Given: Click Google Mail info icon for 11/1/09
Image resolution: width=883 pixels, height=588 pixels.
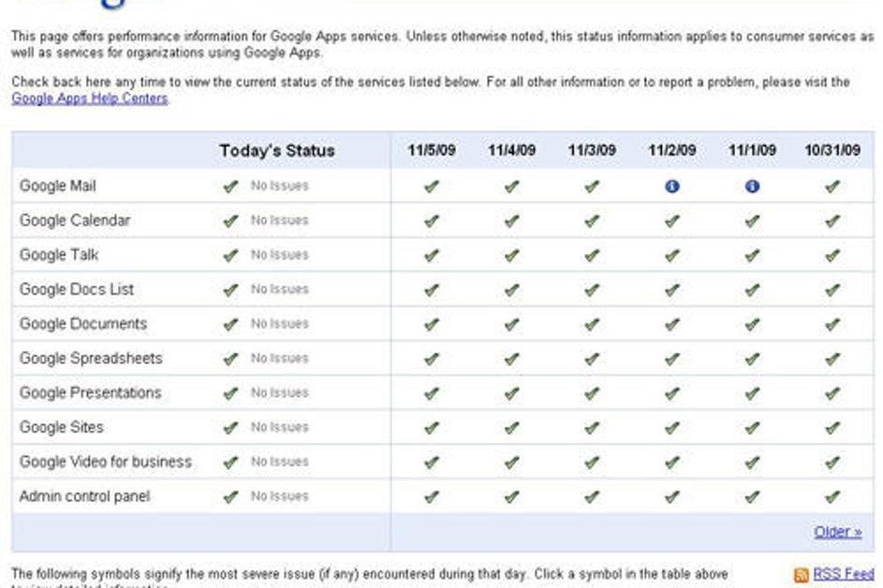Looking at the screenshot, I should (752, 186).
